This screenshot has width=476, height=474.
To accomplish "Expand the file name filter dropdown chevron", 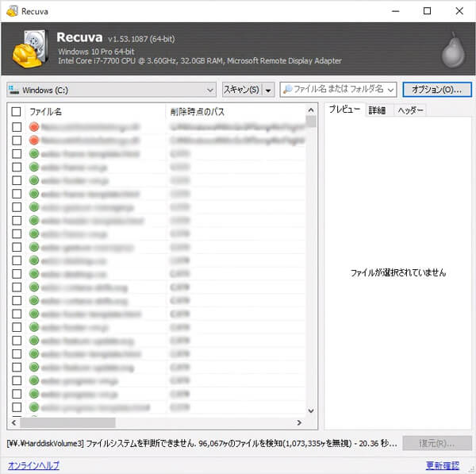I will (391, 90).
